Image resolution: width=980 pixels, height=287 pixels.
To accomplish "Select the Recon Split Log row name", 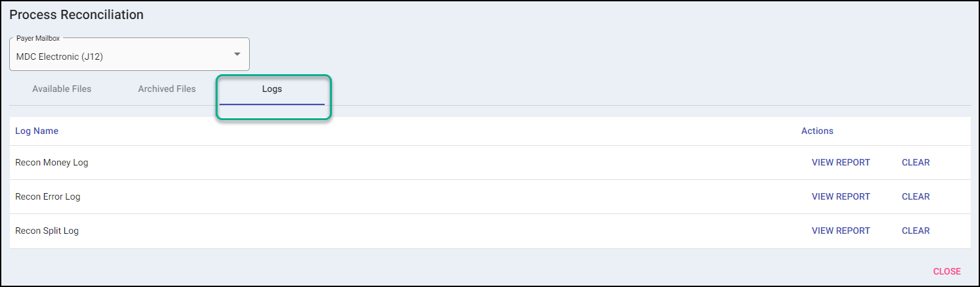I will point(47,231).
